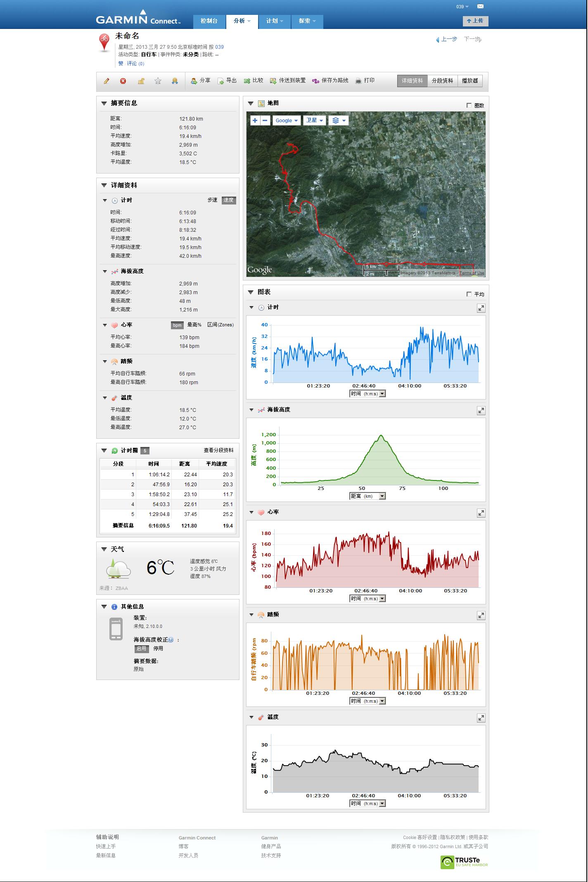Screen dimensions: 588x882
Task: Open the 探索 explore menu tab
Action: (307, 21)
